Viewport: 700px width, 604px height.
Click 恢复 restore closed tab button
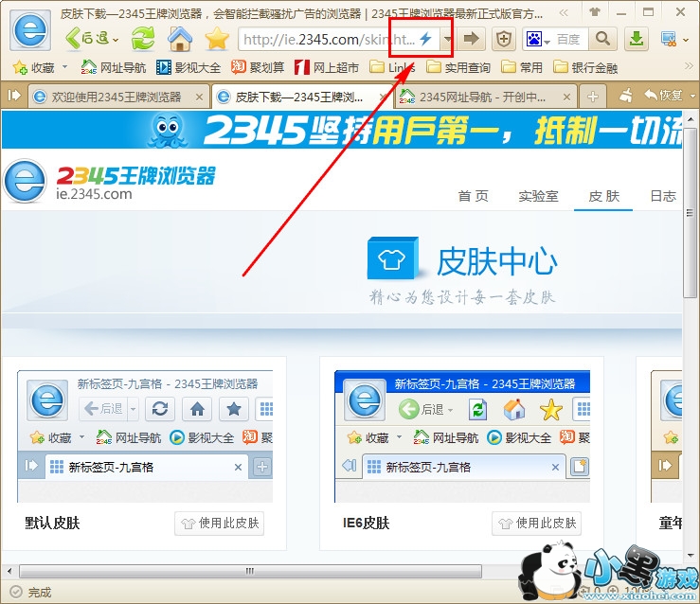[663, 95]
